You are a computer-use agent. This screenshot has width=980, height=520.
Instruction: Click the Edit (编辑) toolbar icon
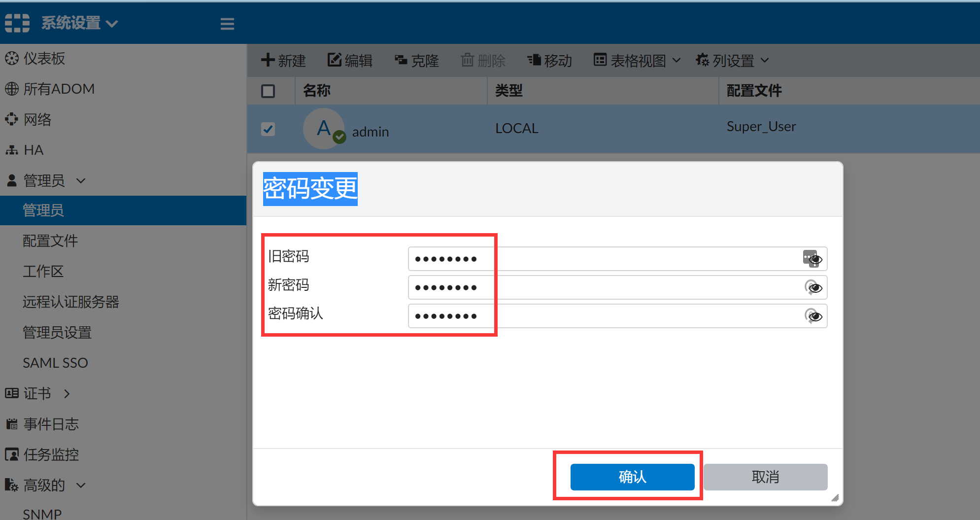point(335,60)
